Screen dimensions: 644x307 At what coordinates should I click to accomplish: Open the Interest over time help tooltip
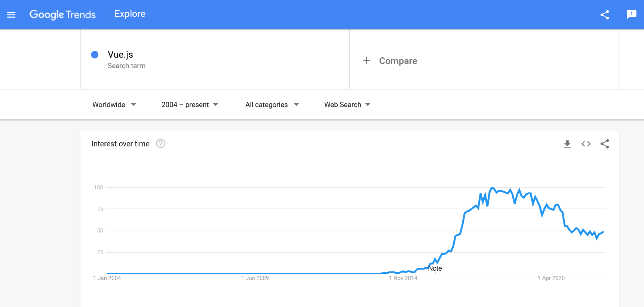[160, 143]
